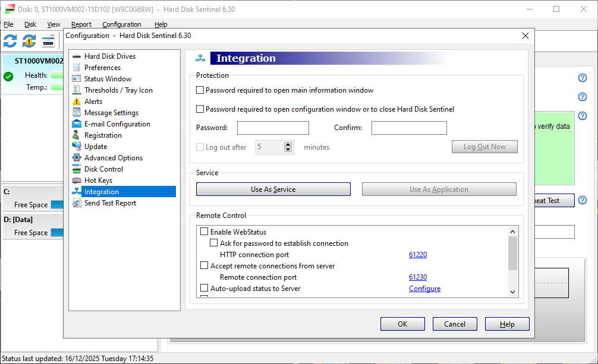This screenshot has height=364, width=598.
Task: Open the Configuration menu
Action: click(121, 24)
